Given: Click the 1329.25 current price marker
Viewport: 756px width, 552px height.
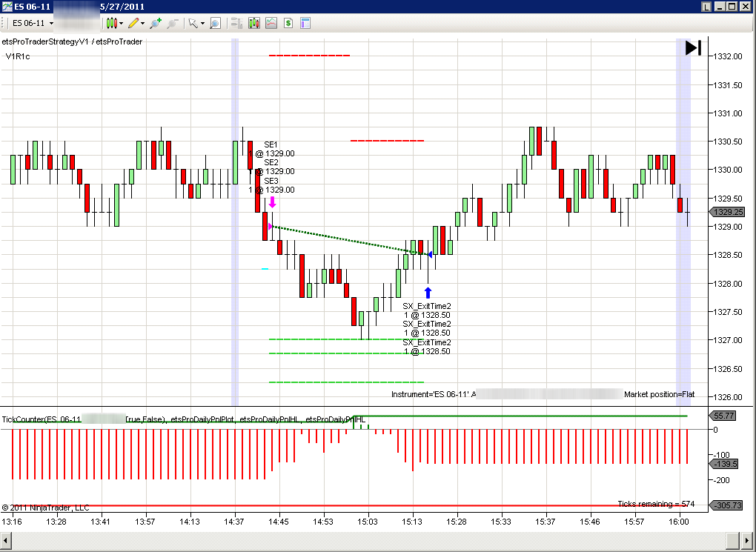Looking at the screenshot, I should (727, 212).
